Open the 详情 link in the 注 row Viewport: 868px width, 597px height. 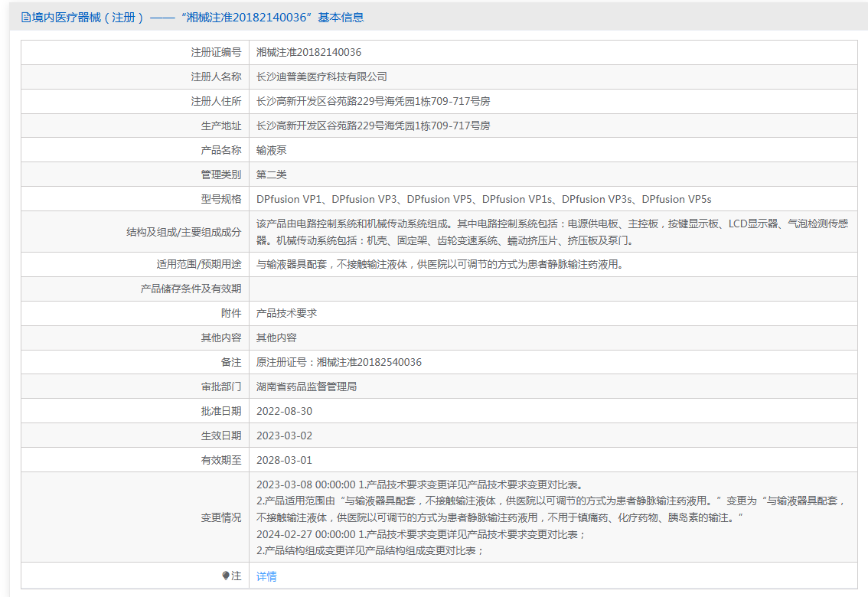(266, 576)
